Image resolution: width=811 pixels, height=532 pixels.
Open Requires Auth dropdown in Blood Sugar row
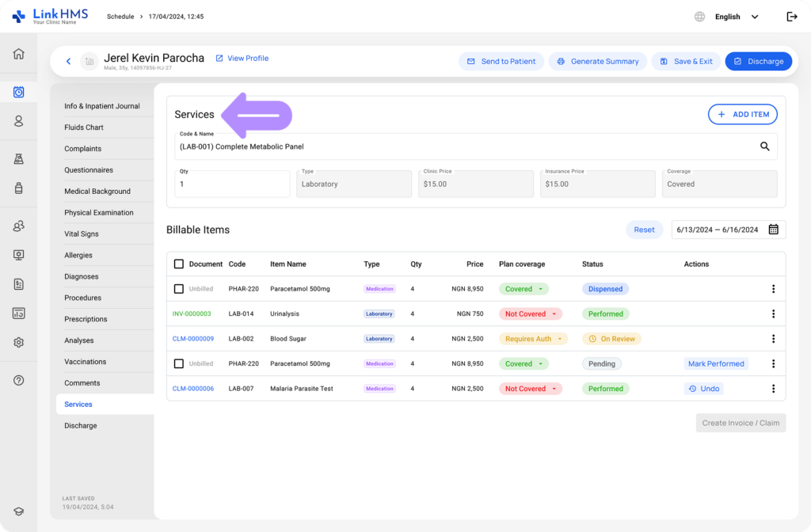(533, 339)
